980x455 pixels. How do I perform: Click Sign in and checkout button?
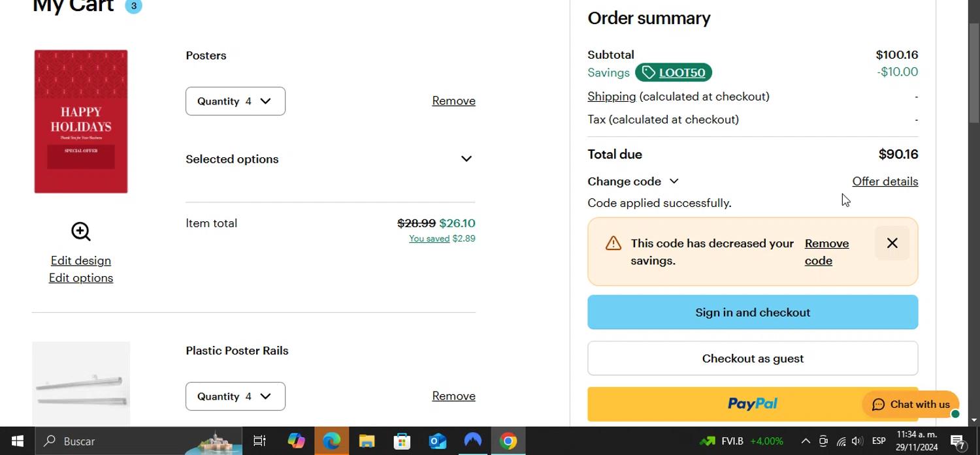(753, 312)
